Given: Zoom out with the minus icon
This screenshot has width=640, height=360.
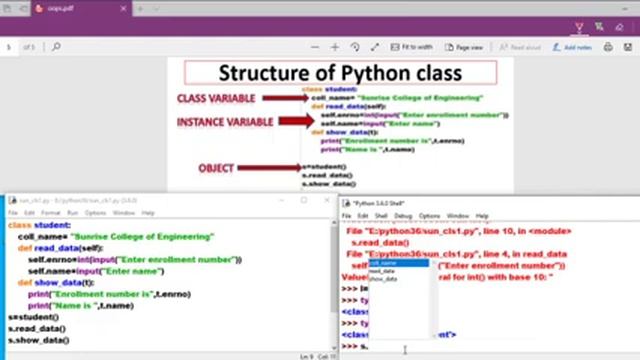Looking at the screenshot, I should [315, 47].
